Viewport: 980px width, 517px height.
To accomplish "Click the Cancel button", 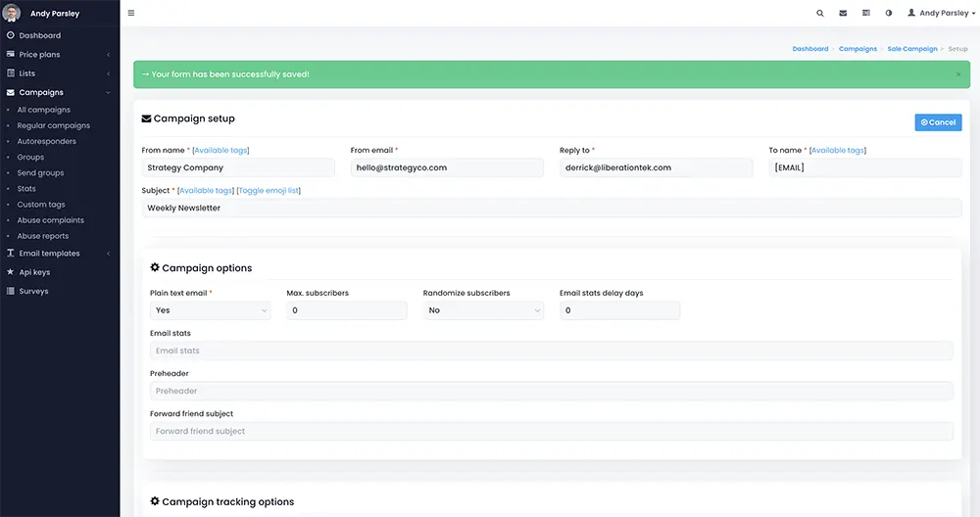I will click(938, 122).
